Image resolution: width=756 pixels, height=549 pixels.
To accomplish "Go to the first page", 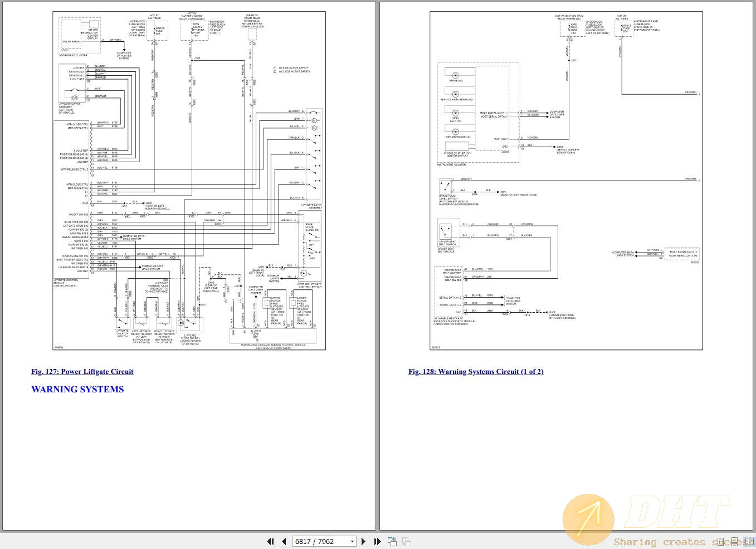I will [x=271, y=541].
